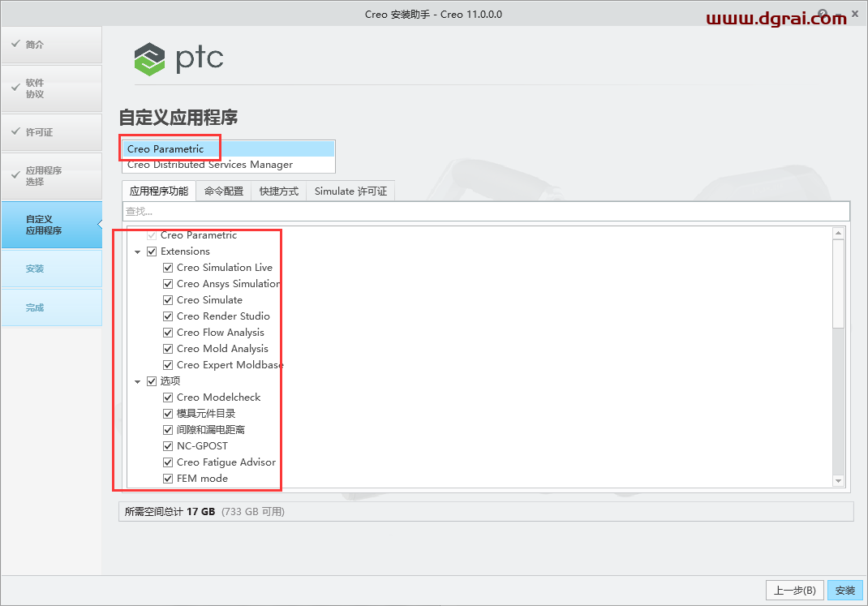Toggle Creo Mold Analysis checkbox

pyautogui.click(x=168, y=349)
